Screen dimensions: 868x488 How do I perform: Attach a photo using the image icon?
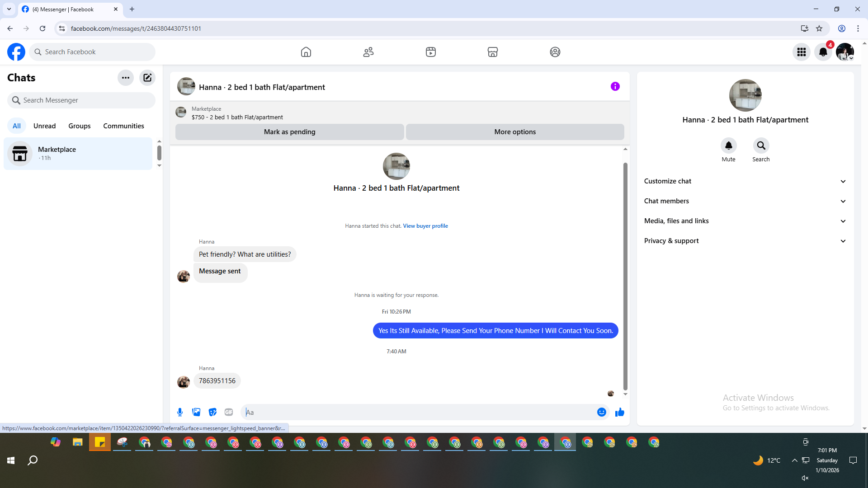click(196, 412)
